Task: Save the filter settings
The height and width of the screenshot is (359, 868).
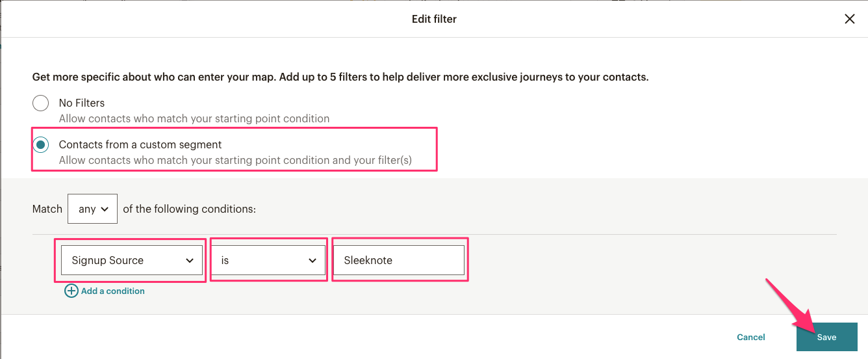Action: coord(826,337)
